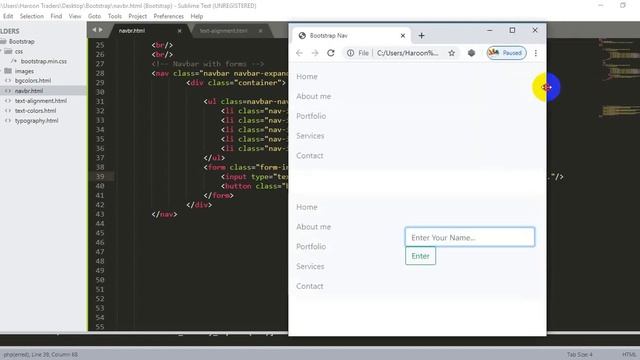Click Contact in the first navbar
The image size is (640, 360).
coord(310,156)
